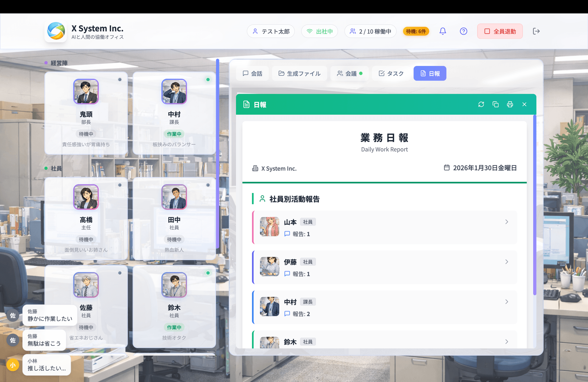The image size is (588, 382).
Task: Close the 日報 panel with X
Action: pos(524,104)
